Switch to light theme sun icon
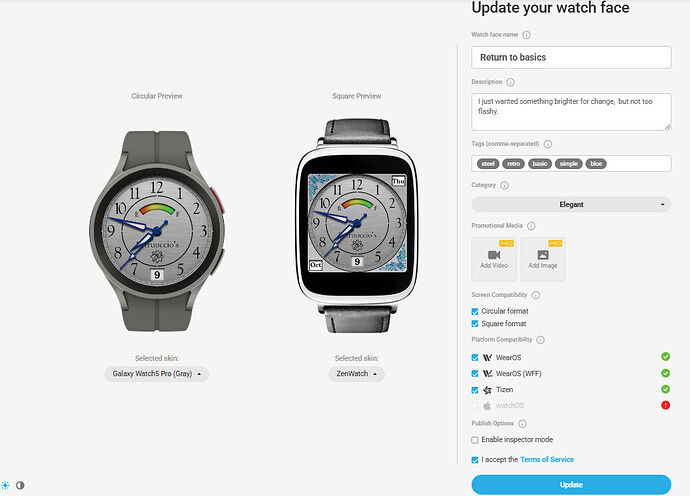Screen dimensions: 690x496 click(5, 485)
